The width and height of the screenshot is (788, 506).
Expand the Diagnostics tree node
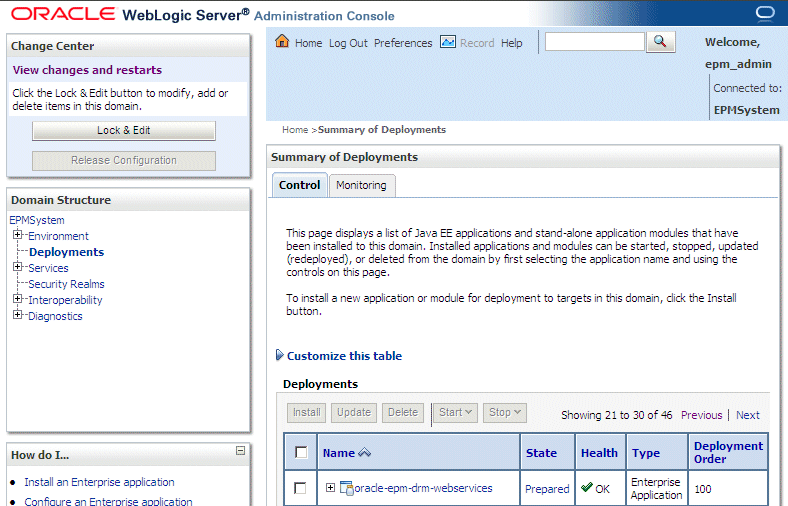pyautogui.click(x=18, y=315)
